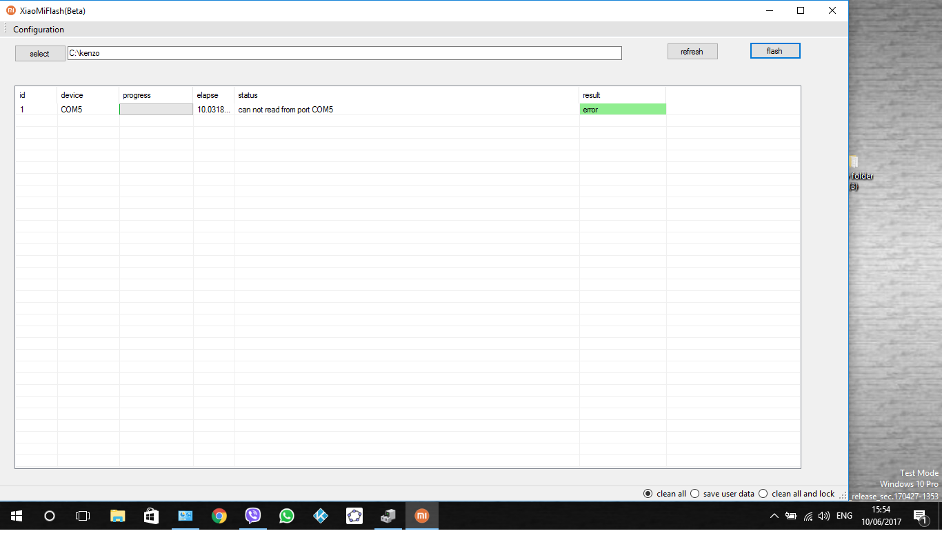Click the refresh button
This screenshot has height=560, width=942.
692,52
